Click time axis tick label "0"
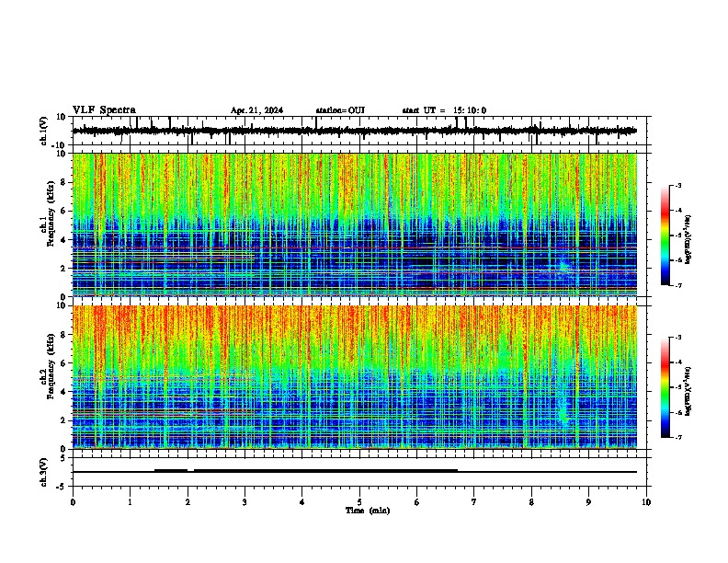Screen dimensions: 728x563 (x=73, y=502)
